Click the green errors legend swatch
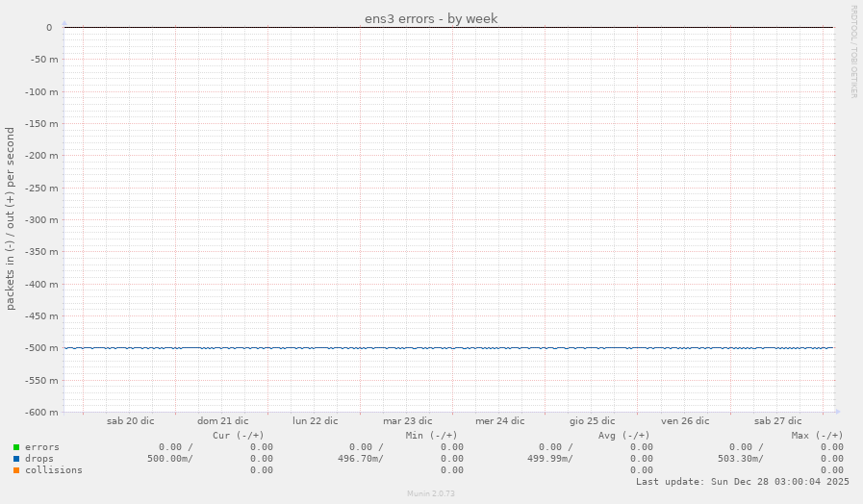 (x=16, y=447)
